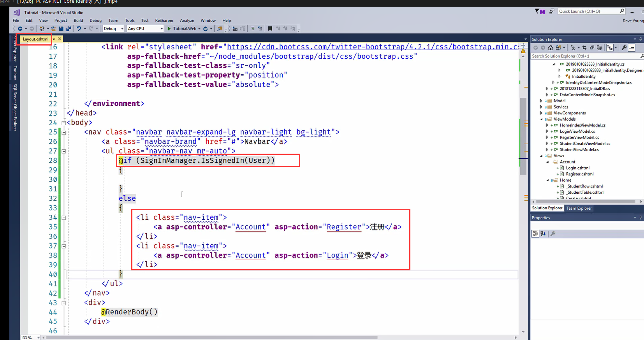Close the _Layout.cshtml tab
The image size is (644, 340).
pos(60,39)
